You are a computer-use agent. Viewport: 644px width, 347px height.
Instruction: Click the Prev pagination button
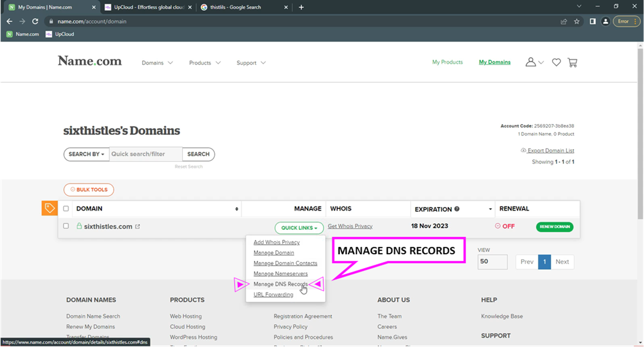coord(527,261)
